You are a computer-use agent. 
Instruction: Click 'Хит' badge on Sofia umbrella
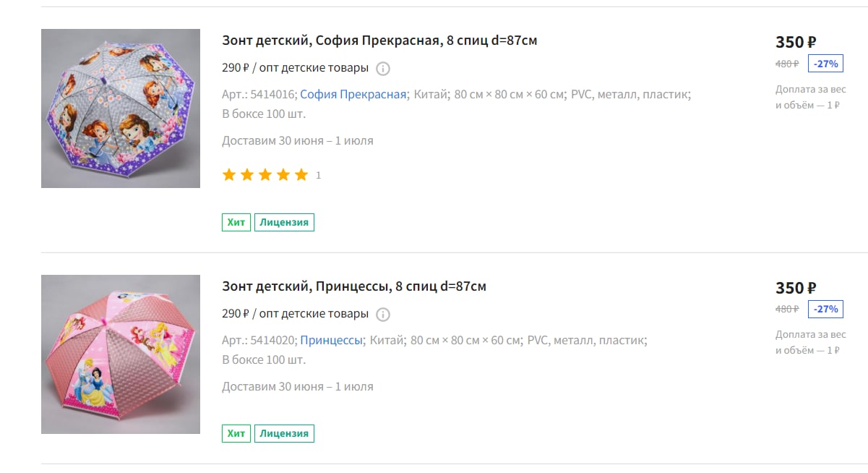[x=236, y=222]
